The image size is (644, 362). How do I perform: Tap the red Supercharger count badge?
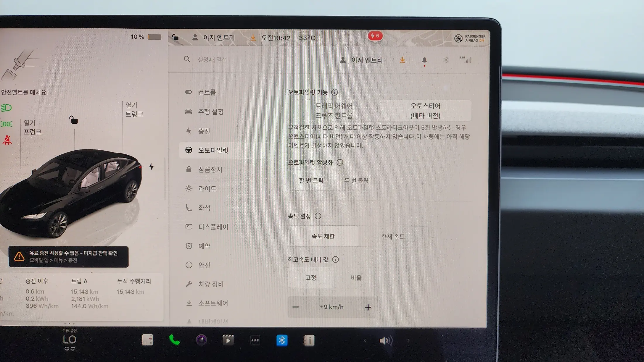tap(375, 36)
